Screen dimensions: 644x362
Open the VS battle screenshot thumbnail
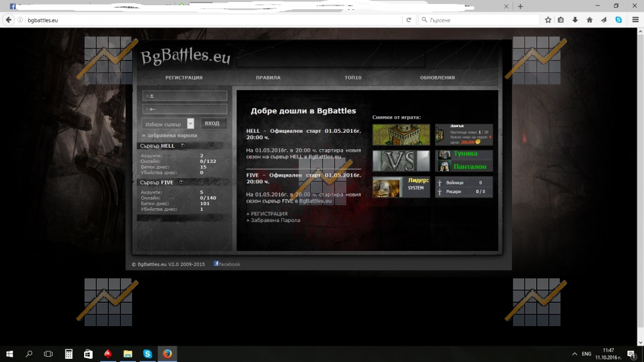coord(402,160)
